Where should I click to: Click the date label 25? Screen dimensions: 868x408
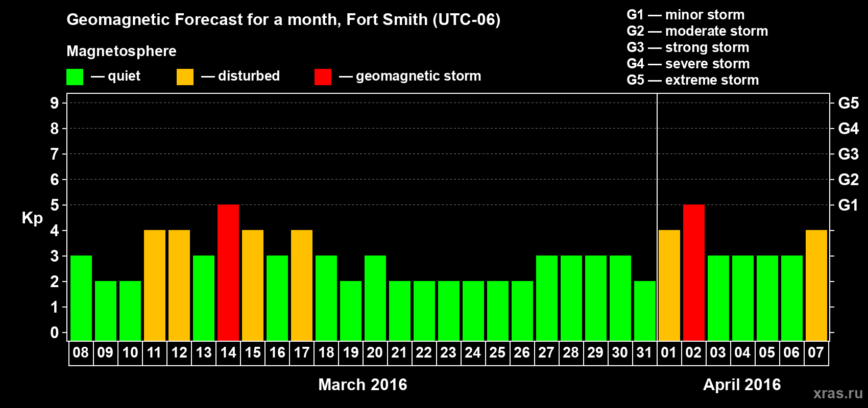tap(497, 353)
